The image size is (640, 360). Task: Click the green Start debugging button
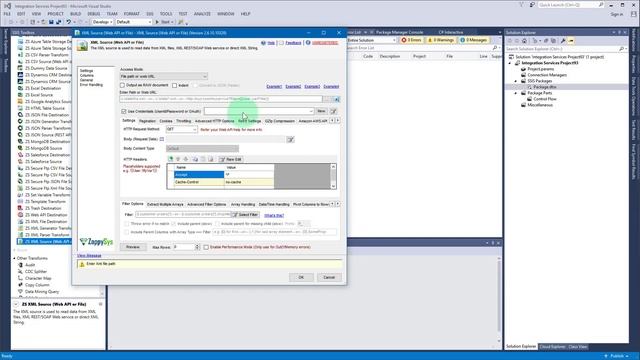coord(163,22)
